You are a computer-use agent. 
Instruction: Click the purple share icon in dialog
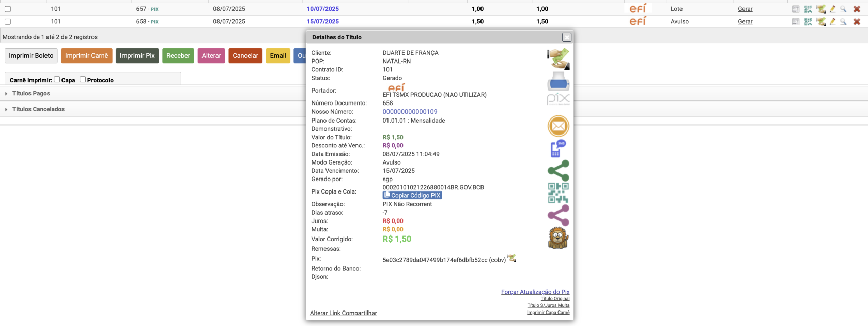coord(558,215)
